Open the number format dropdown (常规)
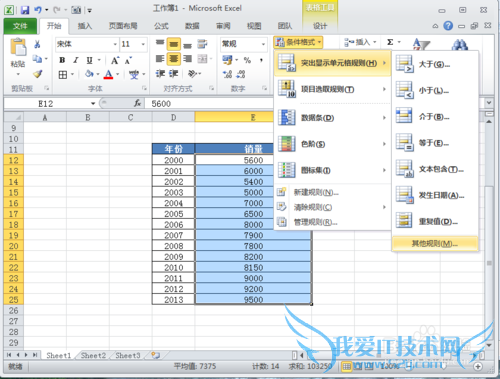The width and height of the screenshot is (500, 379). [x=263, y=44]
